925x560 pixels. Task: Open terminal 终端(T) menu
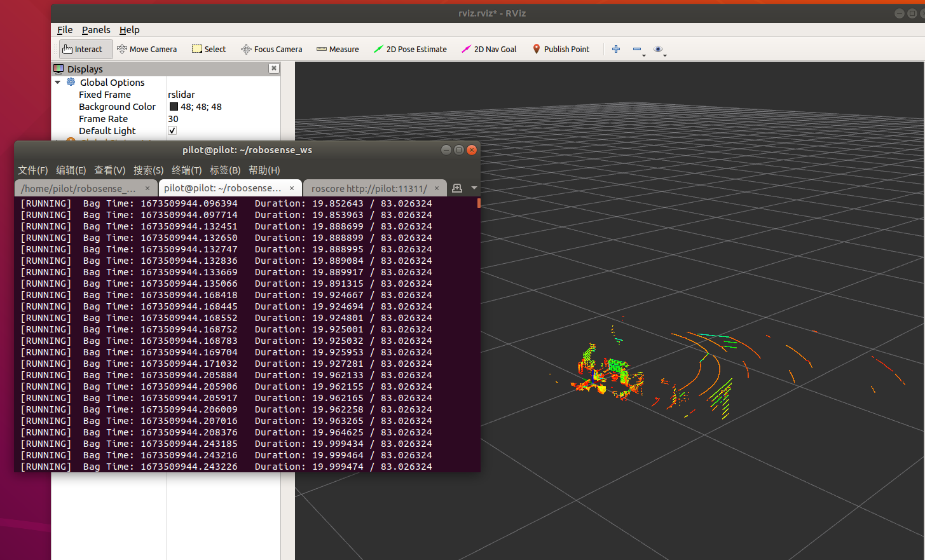[x=187, y=170]
